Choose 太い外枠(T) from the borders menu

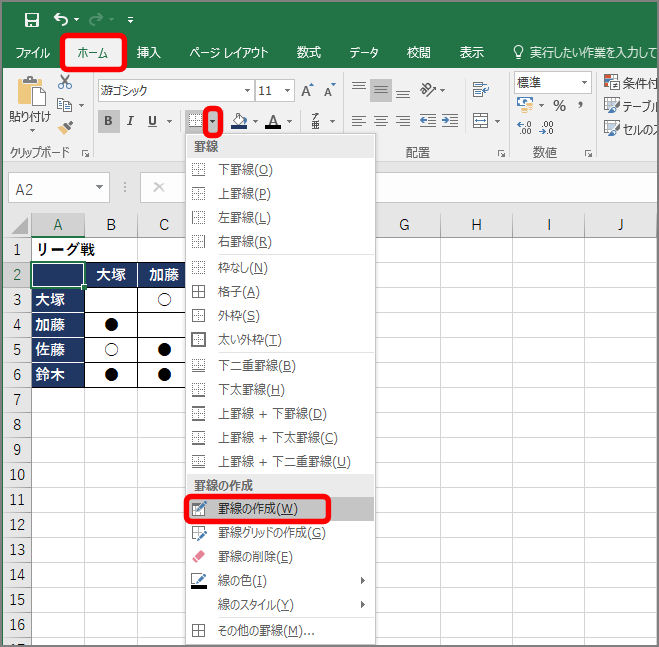pos(280,340)
